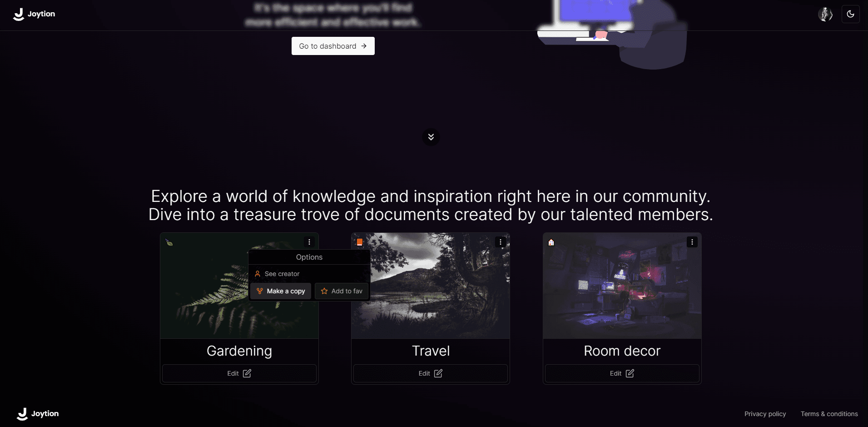Click the Joytion logo in the header
868x427 pixels.
point(35,14)
